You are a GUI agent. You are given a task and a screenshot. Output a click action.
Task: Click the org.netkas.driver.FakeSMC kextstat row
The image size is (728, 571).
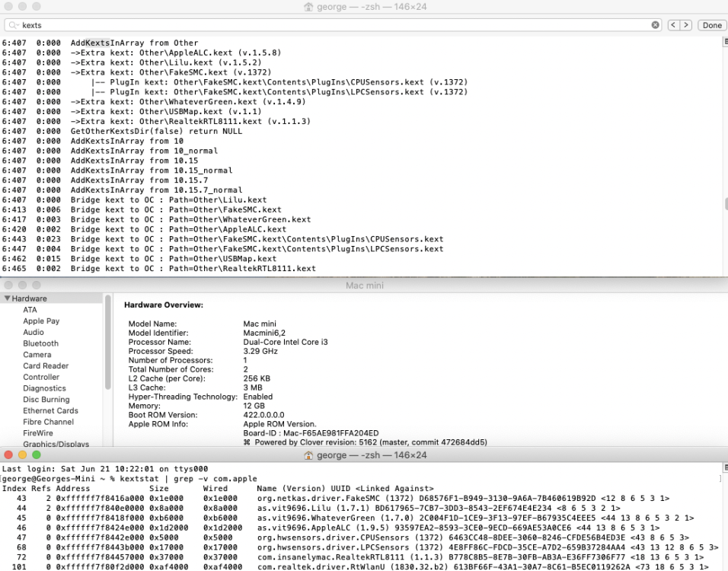click(x=336, y=498)
